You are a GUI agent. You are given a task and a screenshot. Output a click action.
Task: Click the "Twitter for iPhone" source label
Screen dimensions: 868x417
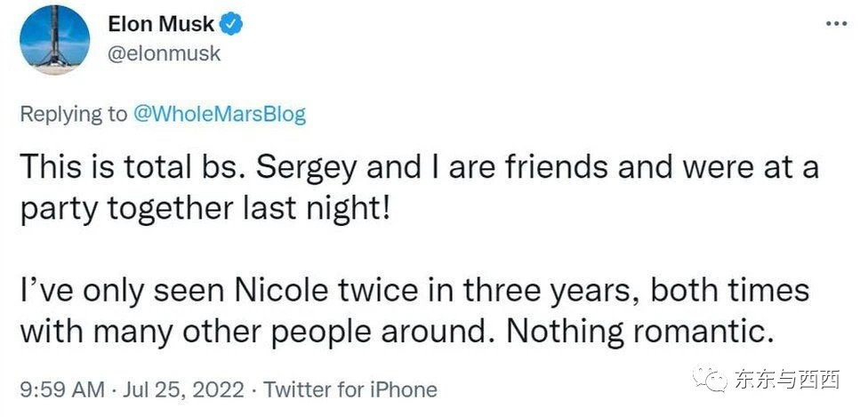pos(350,389)
